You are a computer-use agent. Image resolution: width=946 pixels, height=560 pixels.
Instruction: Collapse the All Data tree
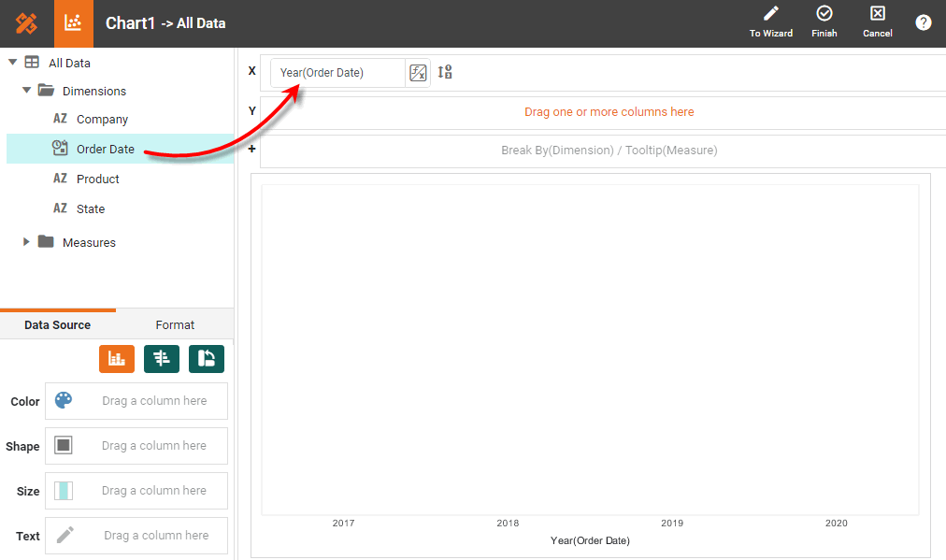pos(13,62)
